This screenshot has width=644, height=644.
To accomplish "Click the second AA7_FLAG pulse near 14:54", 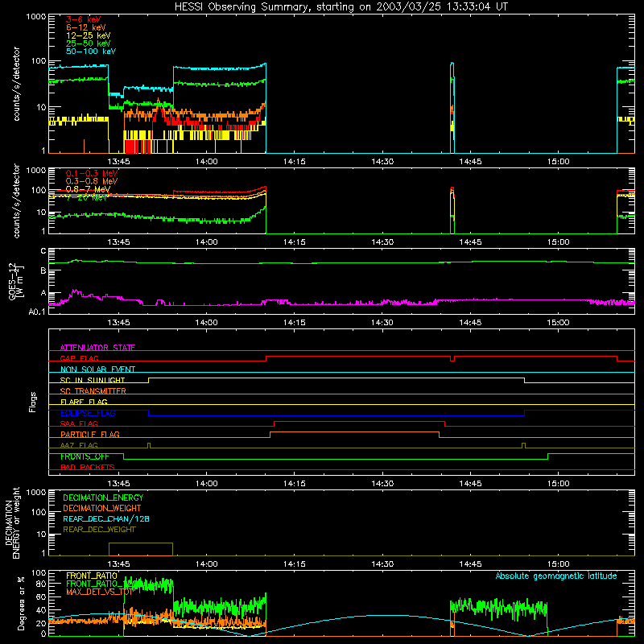I will point(523,445).
